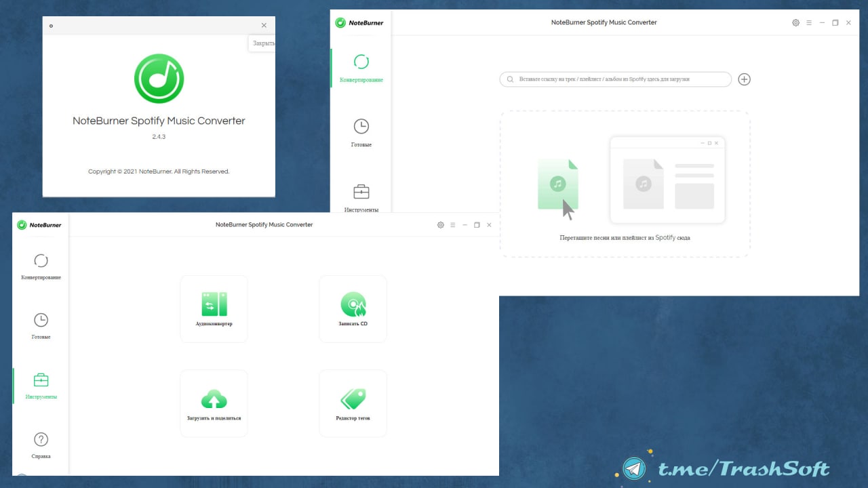
Task: Select Конвертирование in the tools window sidebar
Action: pos(41,266)
